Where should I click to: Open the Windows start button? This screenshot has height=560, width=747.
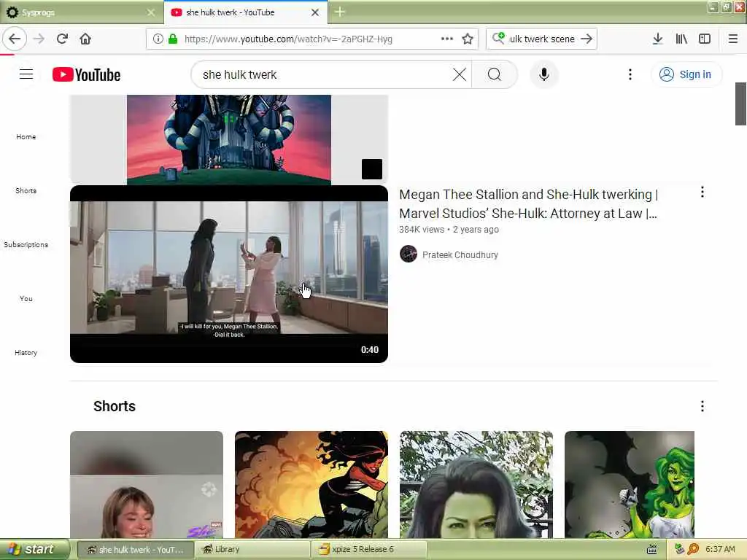(x=34, y=549)
